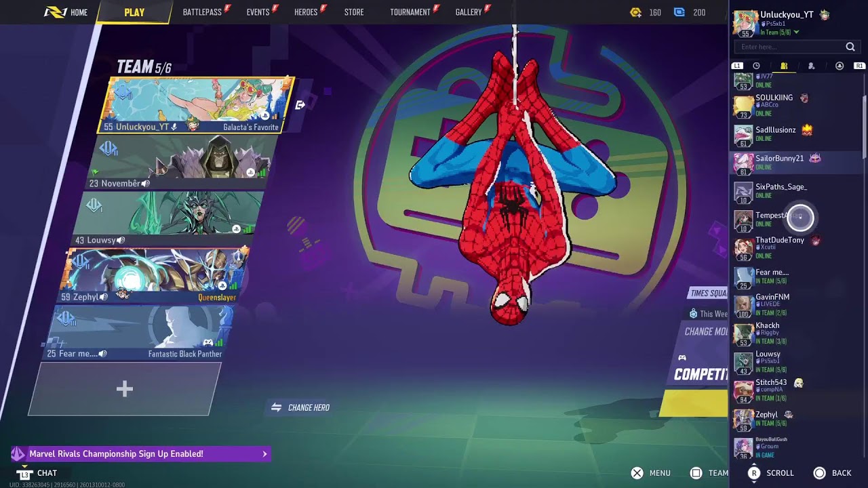Mute Novembêr's voice speaker icon
868x488 pixels.
[146, 184]
